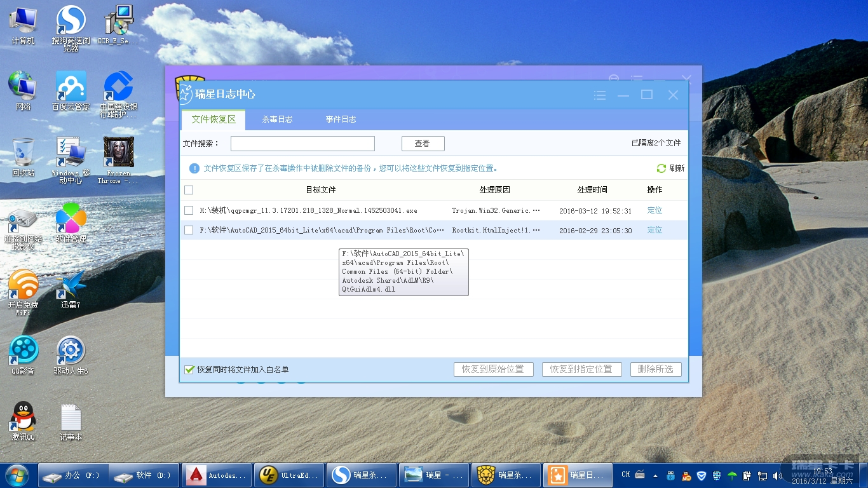
Task: Check the AutoCAD file row checkbox
Action: coord(189,230)
